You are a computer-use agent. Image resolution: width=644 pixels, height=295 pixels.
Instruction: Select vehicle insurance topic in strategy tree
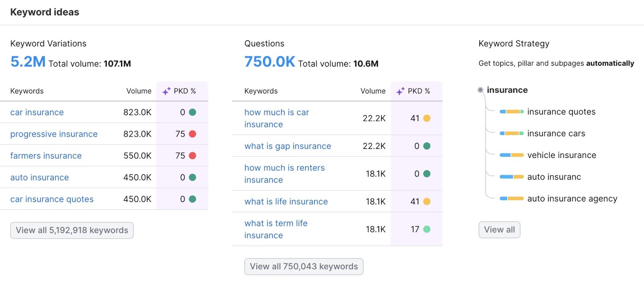pos(562,156)
